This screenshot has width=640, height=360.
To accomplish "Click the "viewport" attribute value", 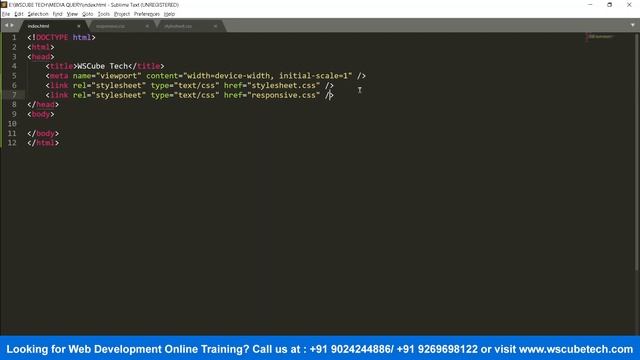I will pos(118,76).
